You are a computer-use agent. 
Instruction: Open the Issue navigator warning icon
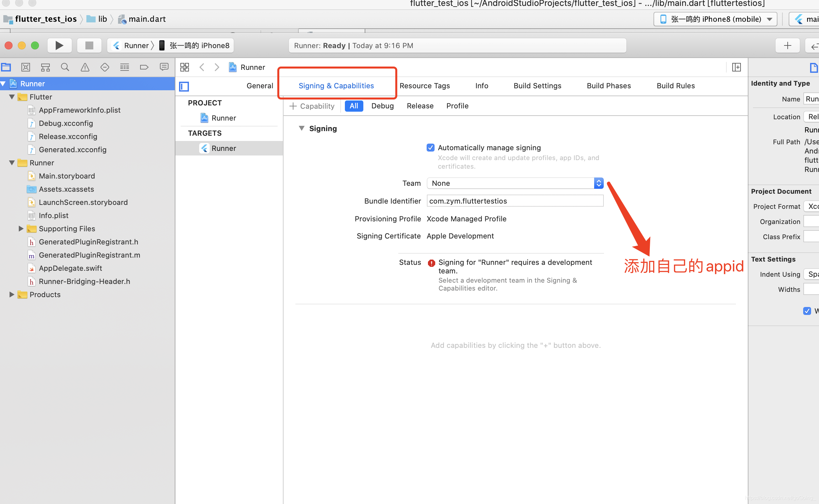tap(85, 67)
